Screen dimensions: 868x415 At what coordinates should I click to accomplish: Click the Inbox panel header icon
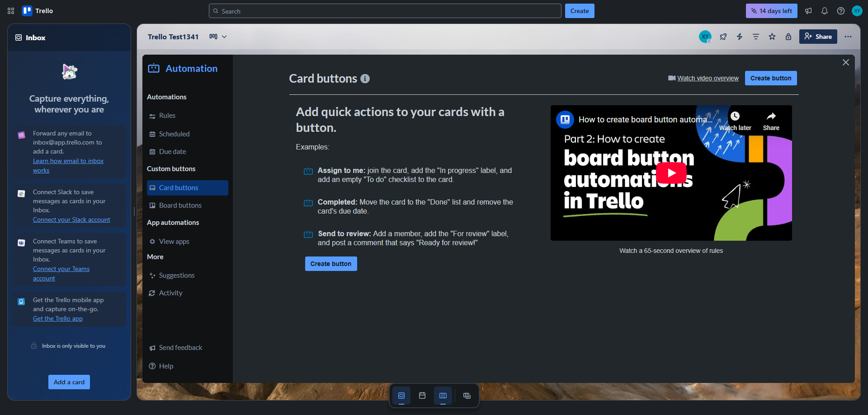click(x=19, y=37)
